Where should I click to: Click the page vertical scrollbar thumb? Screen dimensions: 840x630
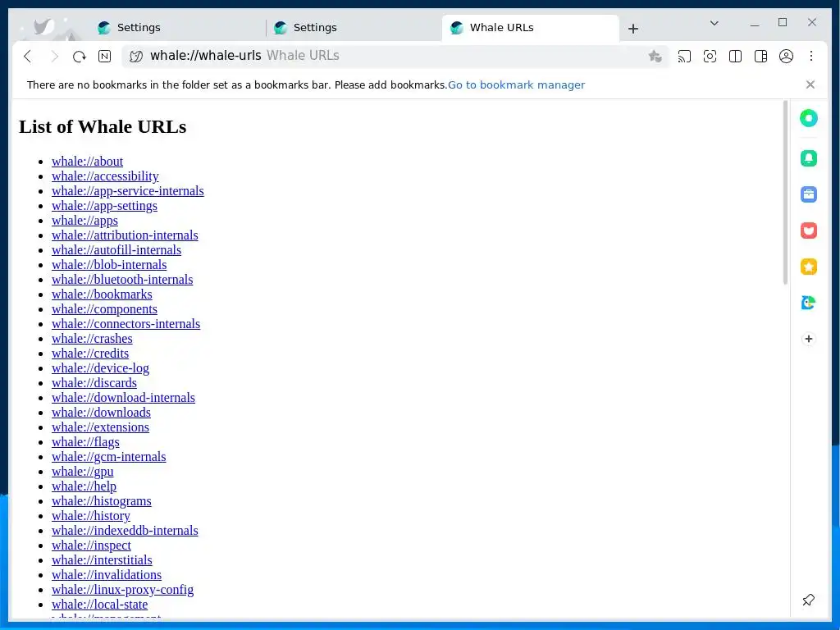[785, 193]
